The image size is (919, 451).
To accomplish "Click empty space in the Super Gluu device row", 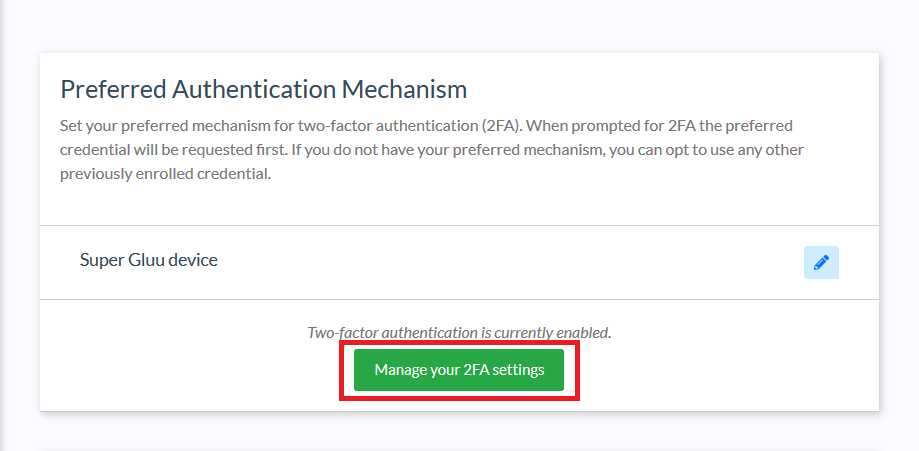I will tap(500, 262).
